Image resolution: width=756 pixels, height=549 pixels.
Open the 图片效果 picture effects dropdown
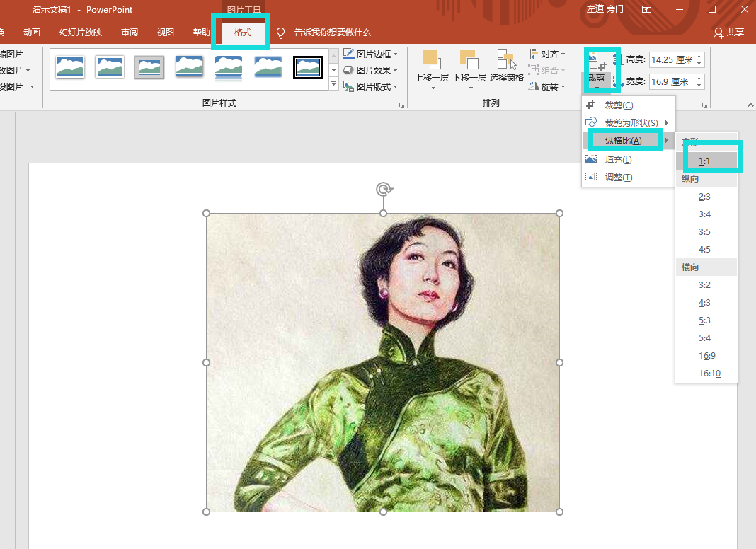[x=370, y=70]
